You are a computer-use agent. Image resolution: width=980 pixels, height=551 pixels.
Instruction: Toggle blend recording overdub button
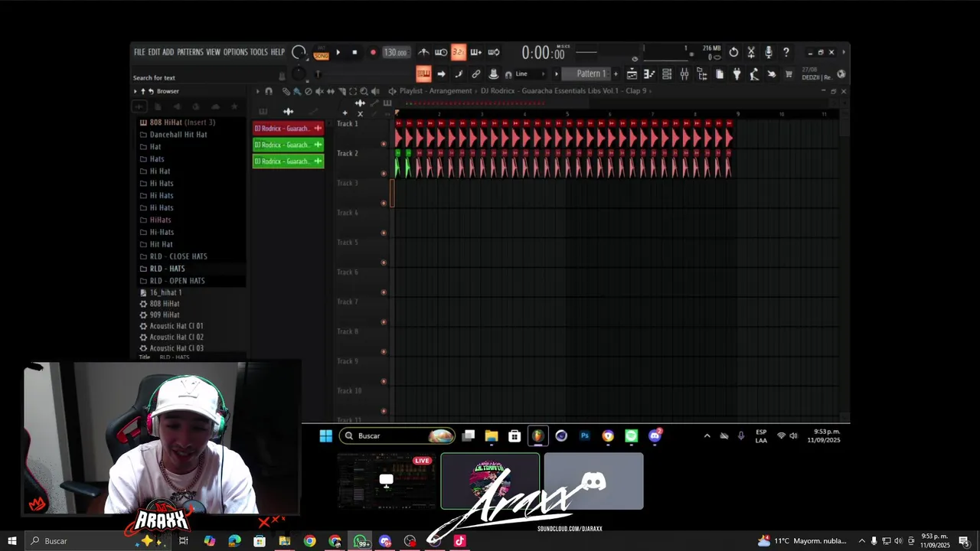click(x=476, y=52)
